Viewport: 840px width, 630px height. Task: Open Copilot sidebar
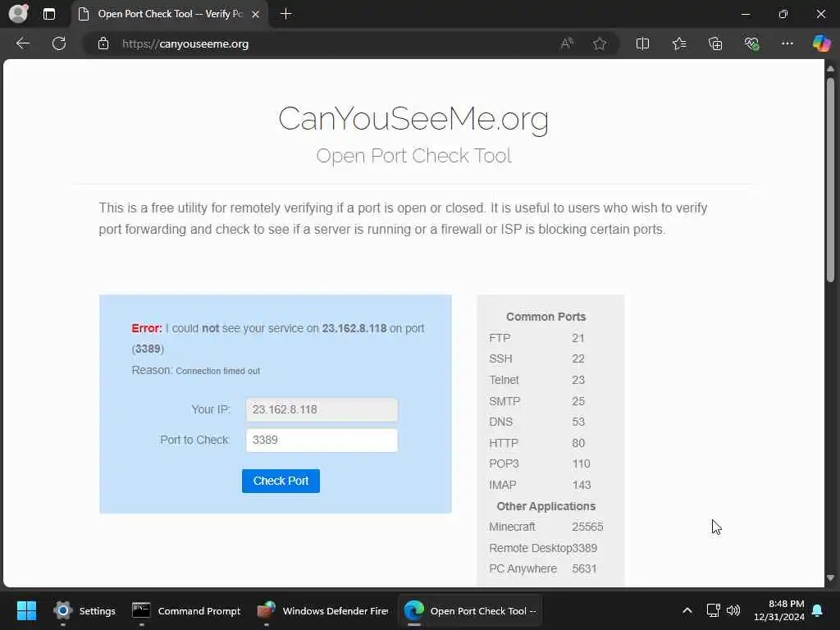tap(821, 43)
